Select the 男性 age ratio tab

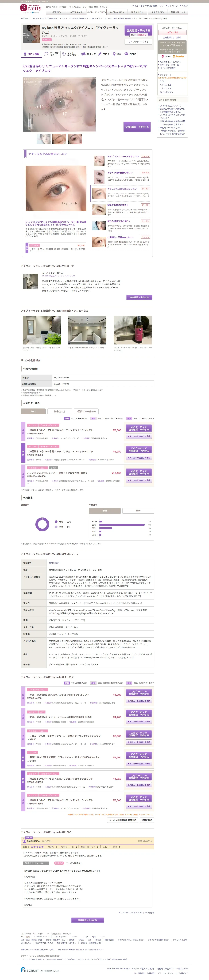[x=138, y=511]
